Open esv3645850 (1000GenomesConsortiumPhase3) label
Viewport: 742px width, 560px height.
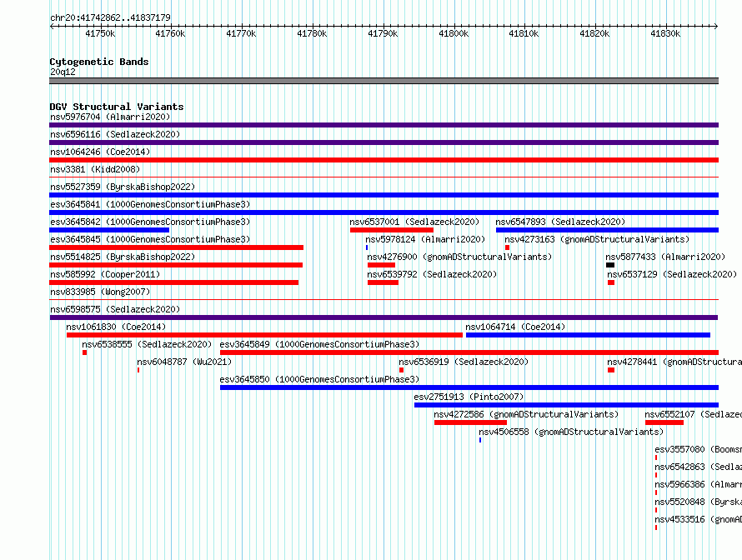(x=319, y=379)
